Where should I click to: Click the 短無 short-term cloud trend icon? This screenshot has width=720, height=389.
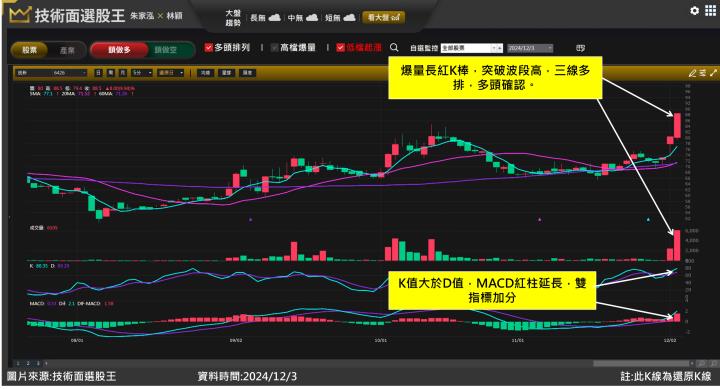point(349,17)
